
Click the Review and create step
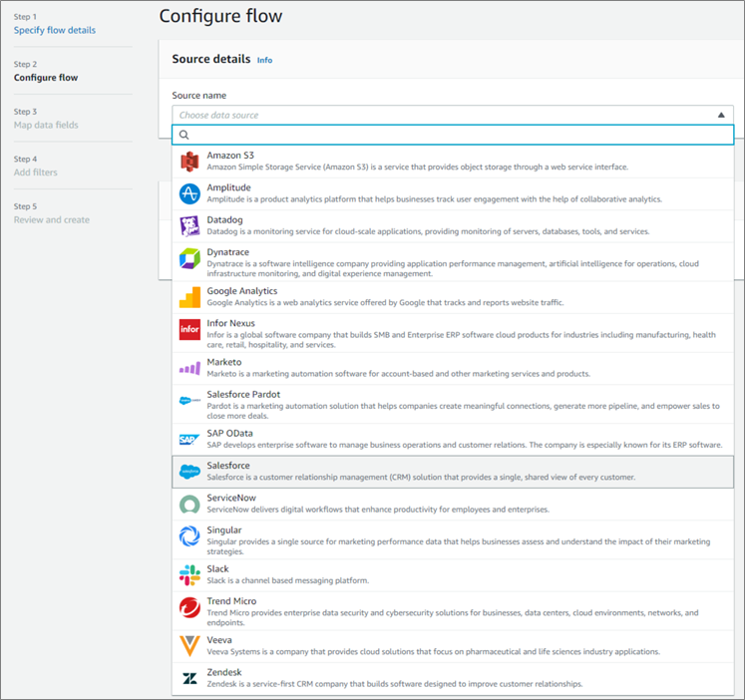(52, 220)
